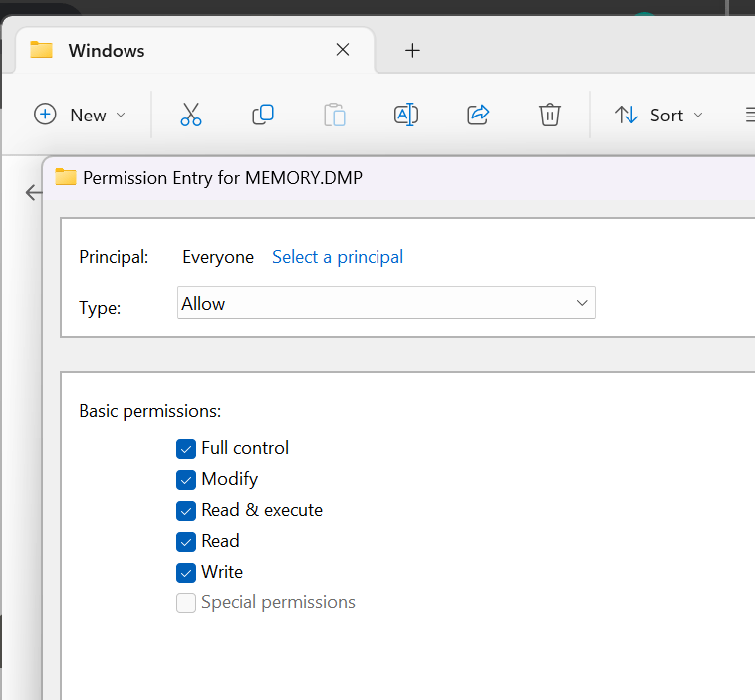
Task: Open the Type dropdown showing Allow
Action: point(386,303)
